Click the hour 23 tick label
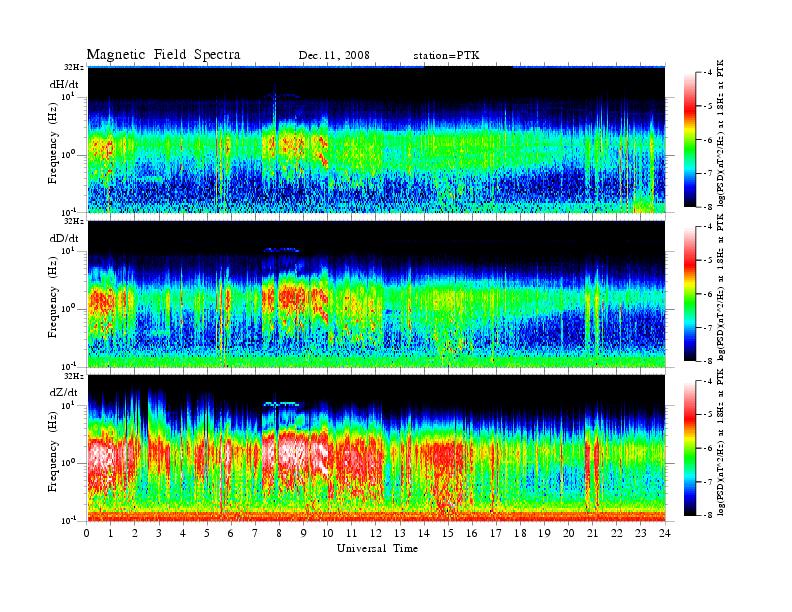 tap(640, 533)
